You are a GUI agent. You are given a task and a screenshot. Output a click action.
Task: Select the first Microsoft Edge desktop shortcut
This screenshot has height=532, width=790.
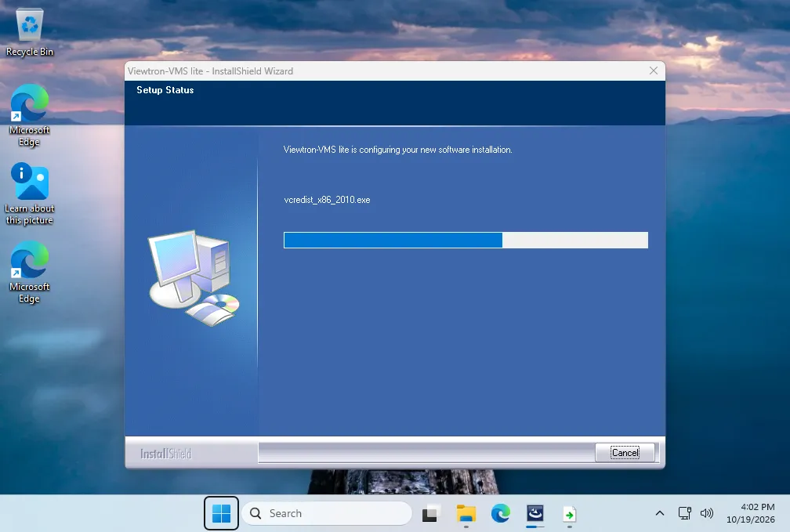[30, 116]
